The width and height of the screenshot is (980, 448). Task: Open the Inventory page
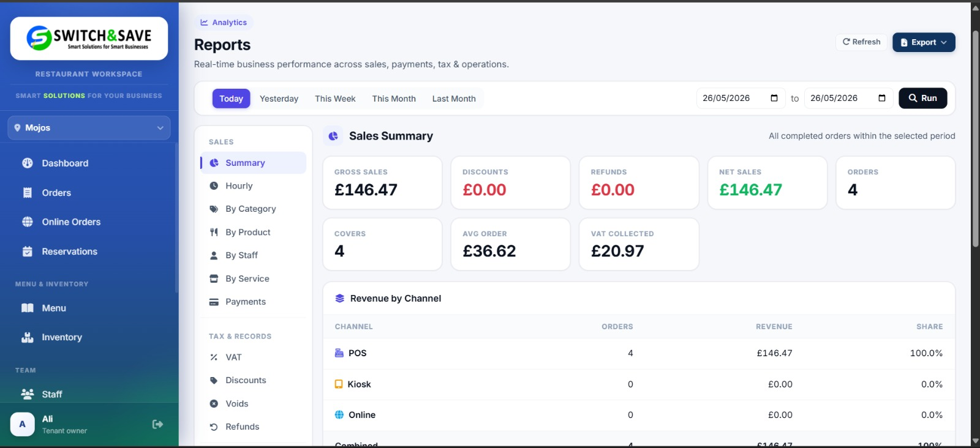[x=89, y=337]
